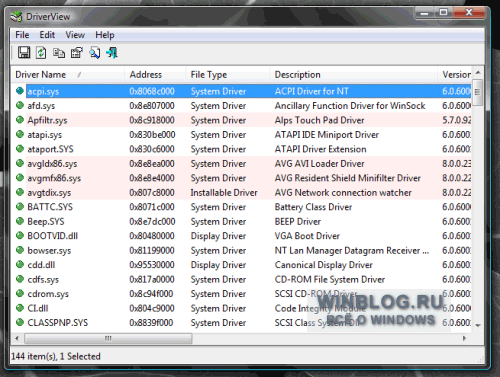Image resolution: width=500 pixels, height=377 pixels.
Task: Click address 0x8068c000 in the acpi.sys row
Action: (152, 91)
